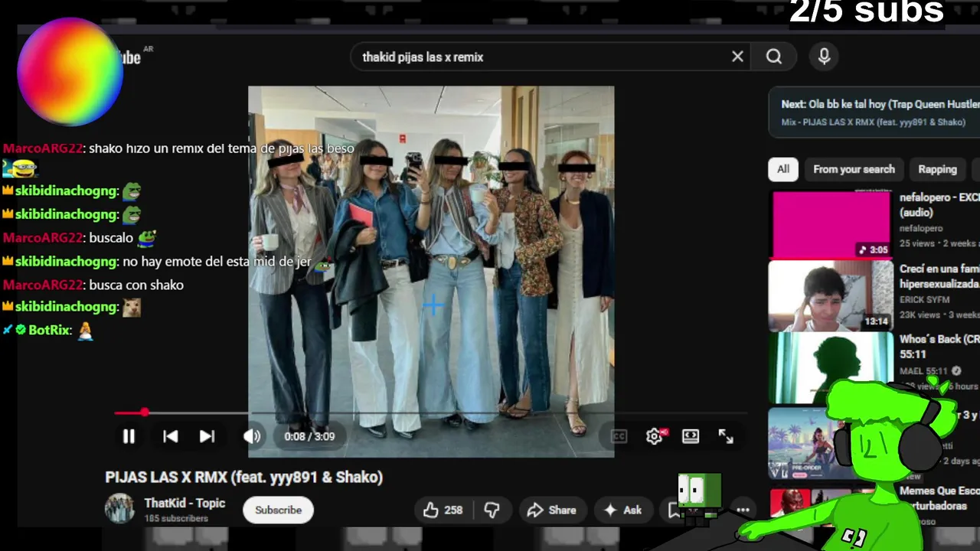This screenshot has width=980, height=551.
Task: Click the 0:08 / 3:09 time display
Action: [309, 436]
